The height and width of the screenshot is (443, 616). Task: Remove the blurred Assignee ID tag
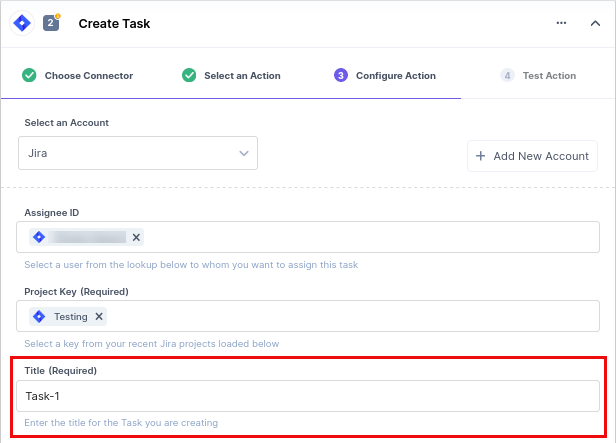tap(136, 237)
